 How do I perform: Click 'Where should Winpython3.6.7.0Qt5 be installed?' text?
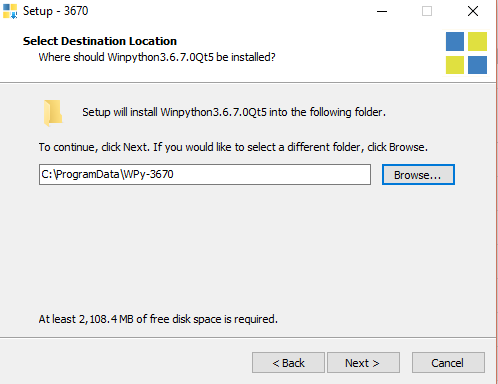pyautogui.click(x=157, y=57)
